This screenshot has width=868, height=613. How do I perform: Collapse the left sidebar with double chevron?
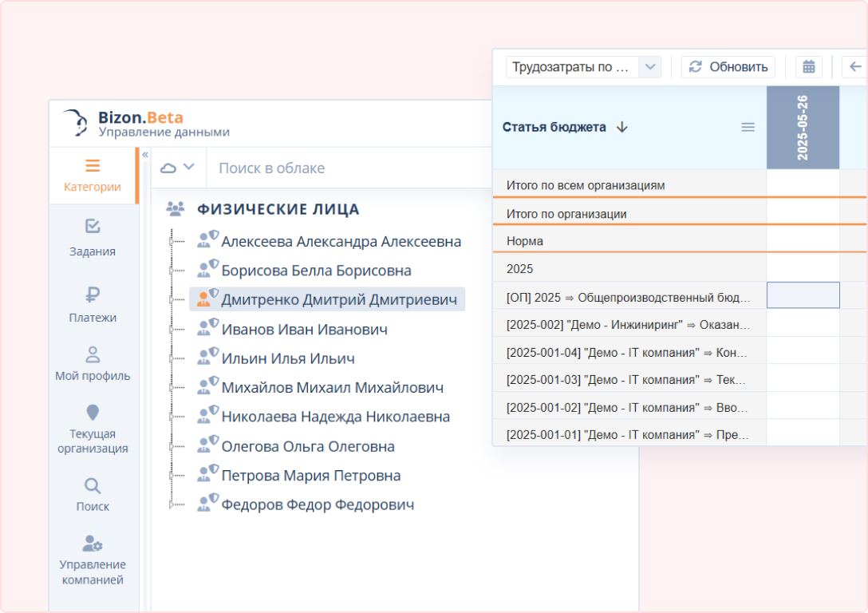(145, 155)
